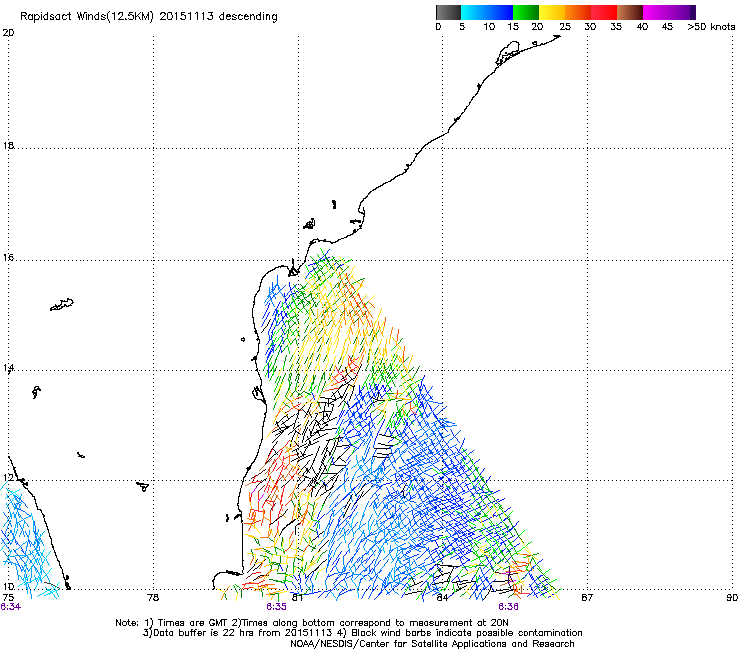Click the purple time stamp '6:35'
Image resolution: width=740 pixels, height=650 pixels.
pos(276,607)
